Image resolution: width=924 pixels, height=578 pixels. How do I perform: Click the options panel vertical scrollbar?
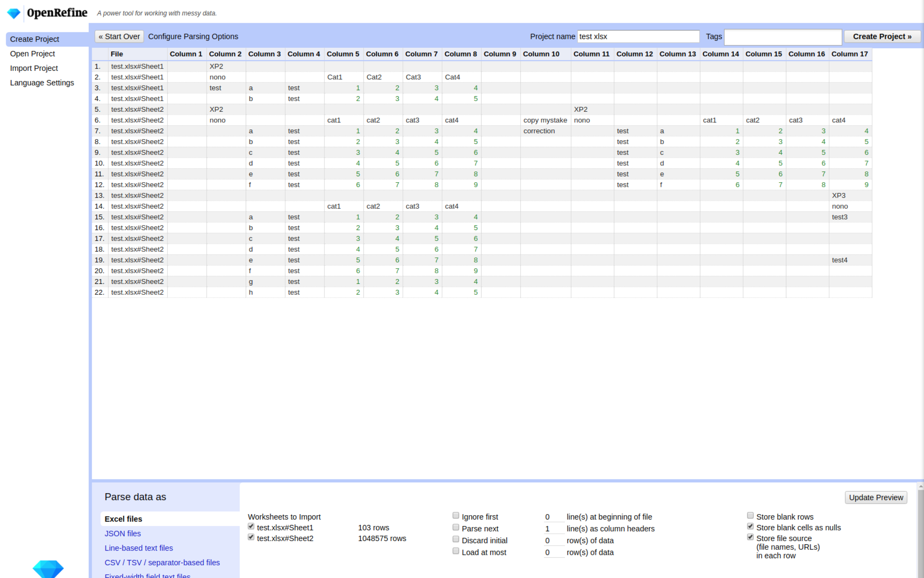[920, 536]
